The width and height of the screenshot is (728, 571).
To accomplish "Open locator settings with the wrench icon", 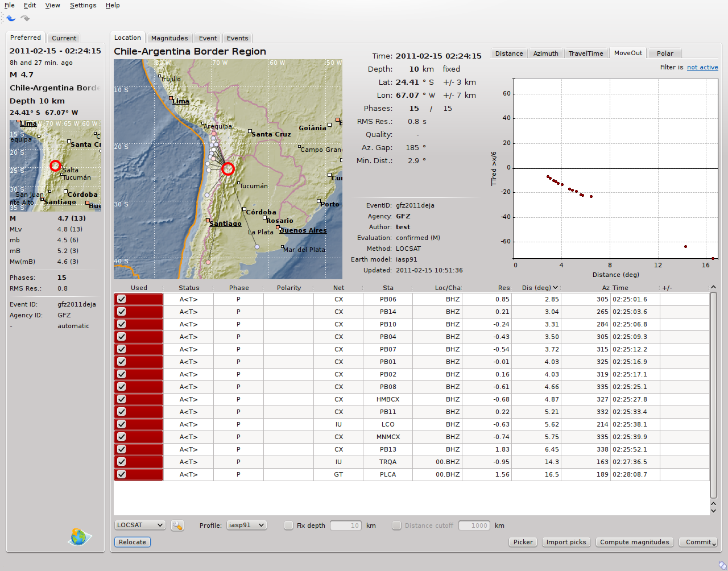I will [177, 526].
